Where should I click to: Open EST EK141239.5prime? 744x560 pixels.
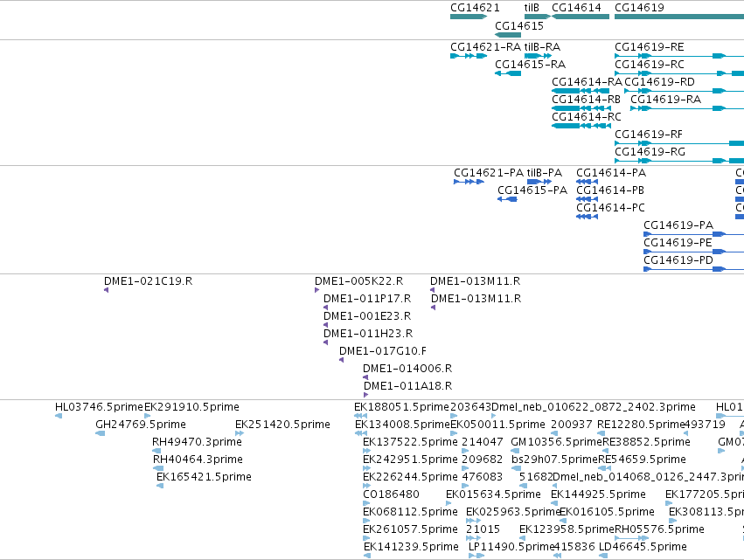tap(367, 557)
